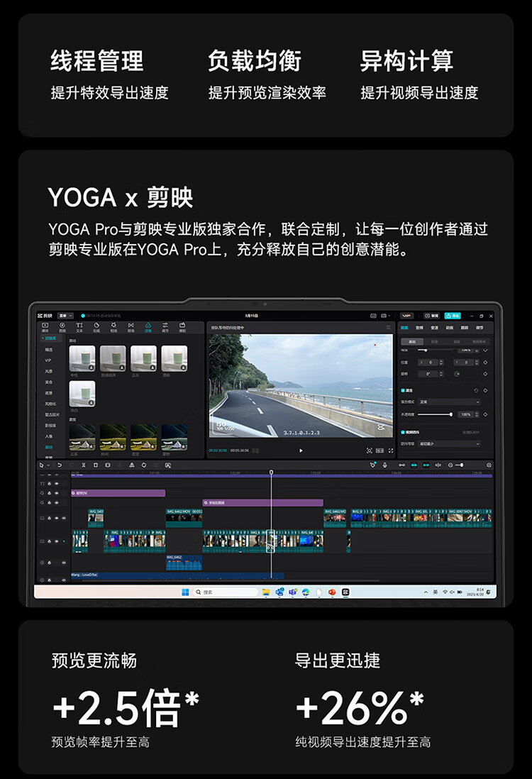532x779 pixels.
Task: Toggle clip linkage icon in timeline toolbar
Action: point(426,465)
